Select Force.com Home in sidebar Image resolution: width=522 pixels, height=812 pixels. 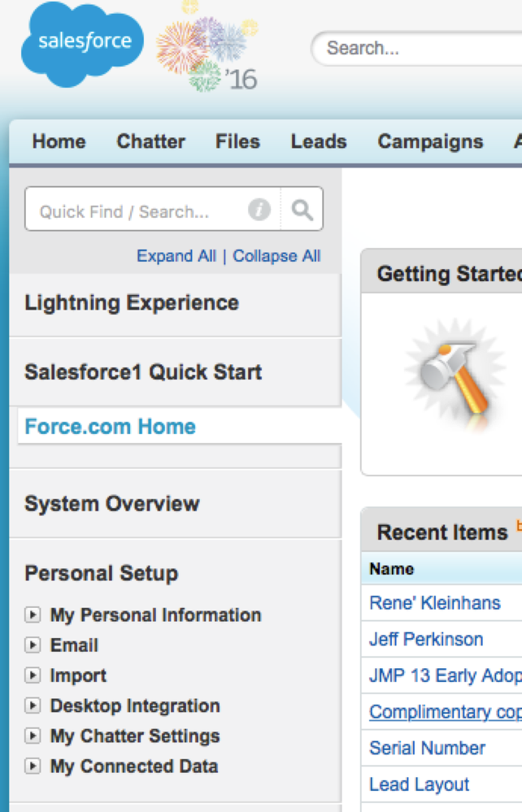point(111,427)
